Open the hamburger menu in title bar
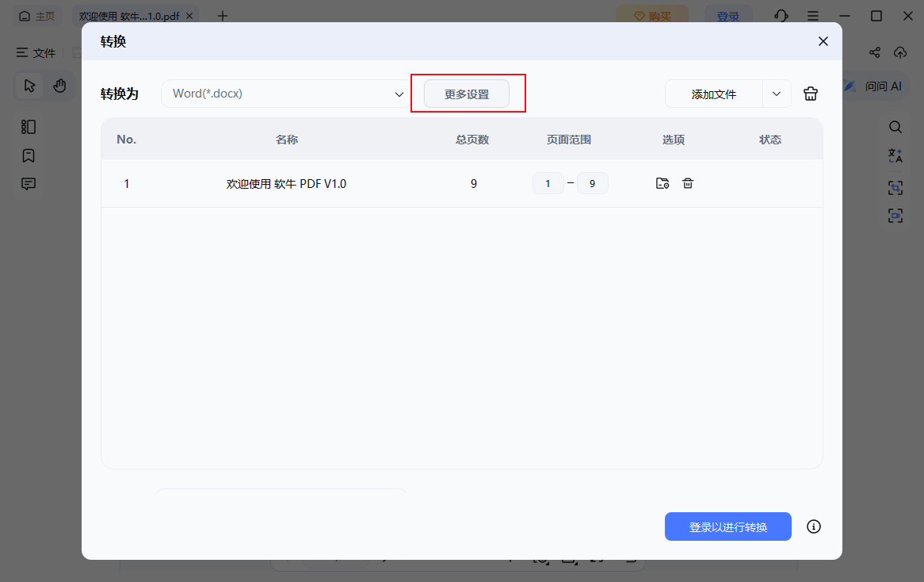924x582 pixels. click(x=813, y=16)
